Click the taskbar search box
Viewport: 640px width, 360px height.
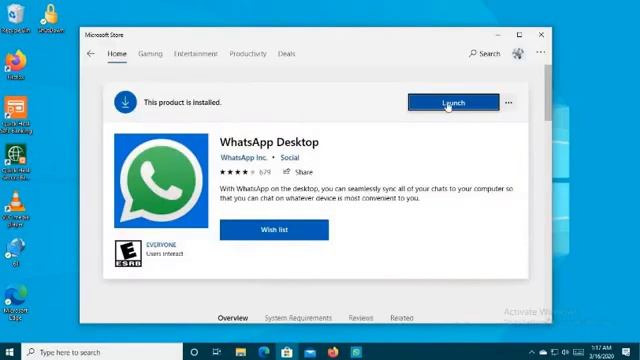tap(102, 352)
